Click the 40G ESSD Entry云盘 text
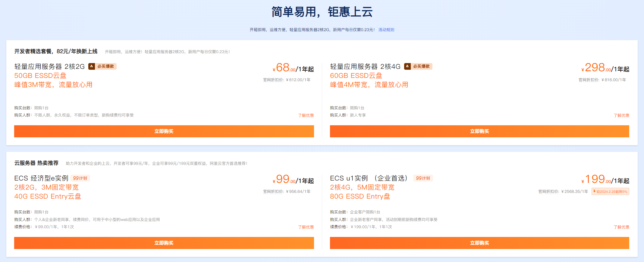Viewport: 644px width, 262px height. (x=48, y=196)
